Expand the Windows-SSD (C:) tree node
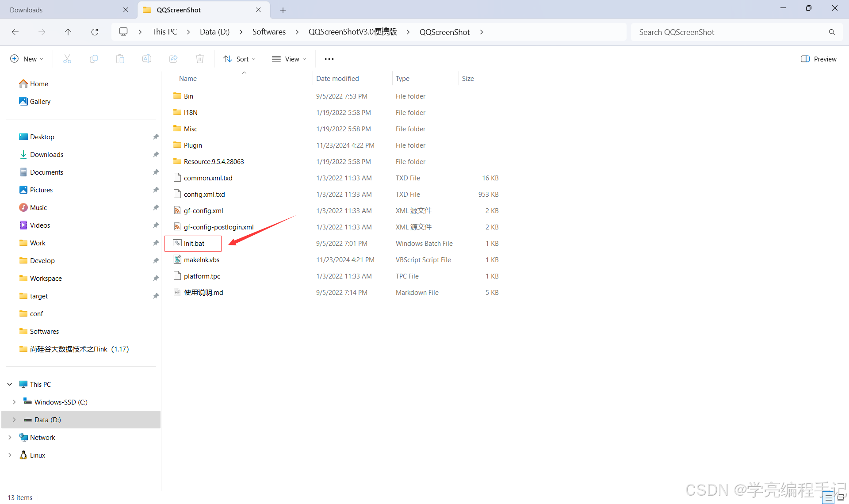 pos(14,402)
